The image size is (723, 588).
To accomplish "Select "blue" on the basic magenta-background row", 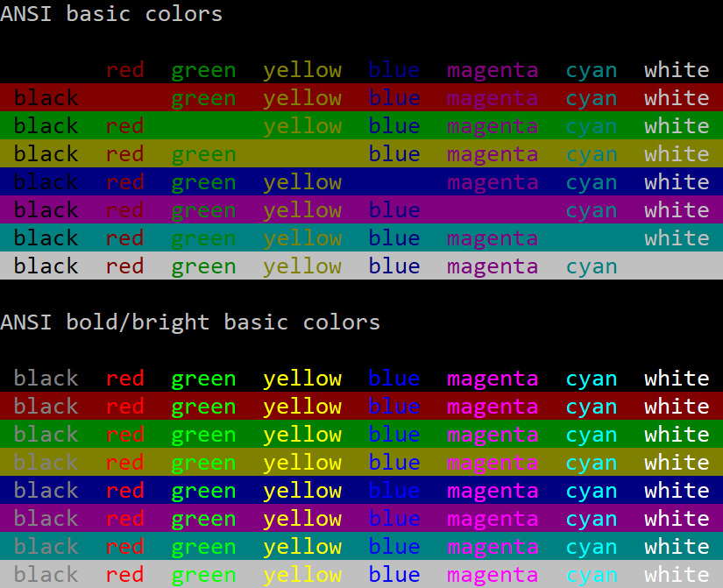I will pos(394,210).
